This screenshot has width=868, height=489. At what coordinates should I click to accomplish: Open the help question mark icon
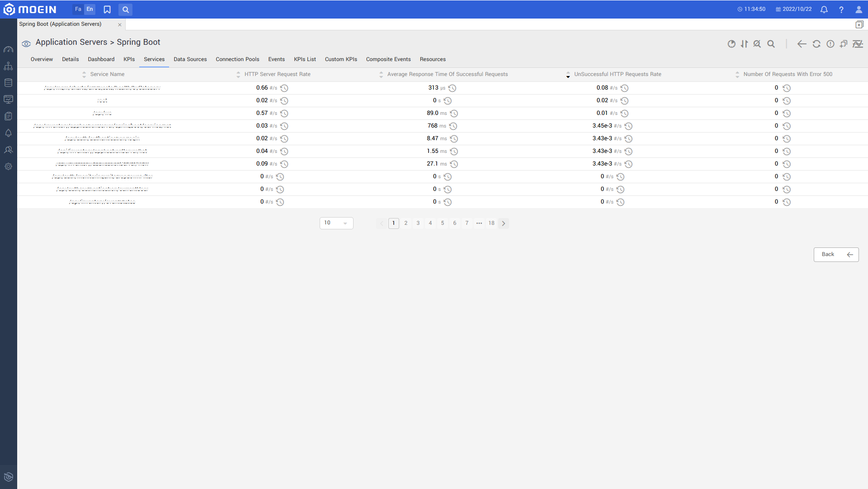click(841, 9)
